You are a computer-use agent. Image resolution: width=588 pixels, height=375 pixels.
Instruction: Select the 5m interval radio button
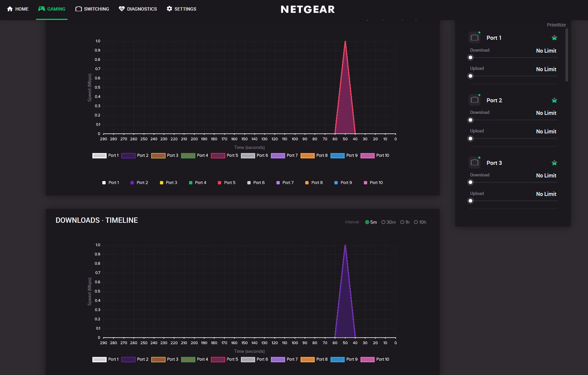coord(367,222)
